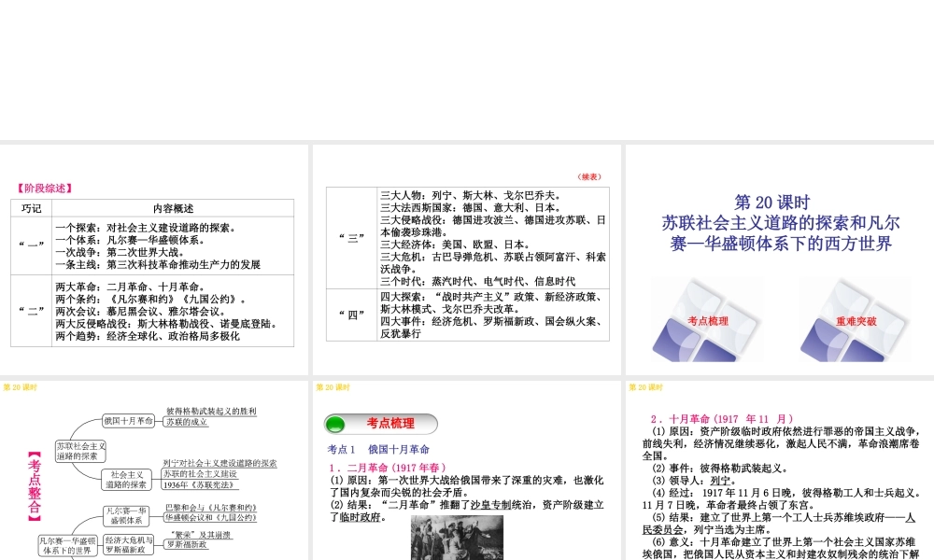The height and width of the screenshot is (560, 934).
Task: Open the 重难突破 tile on title slide
Action: tap(856, 321)
